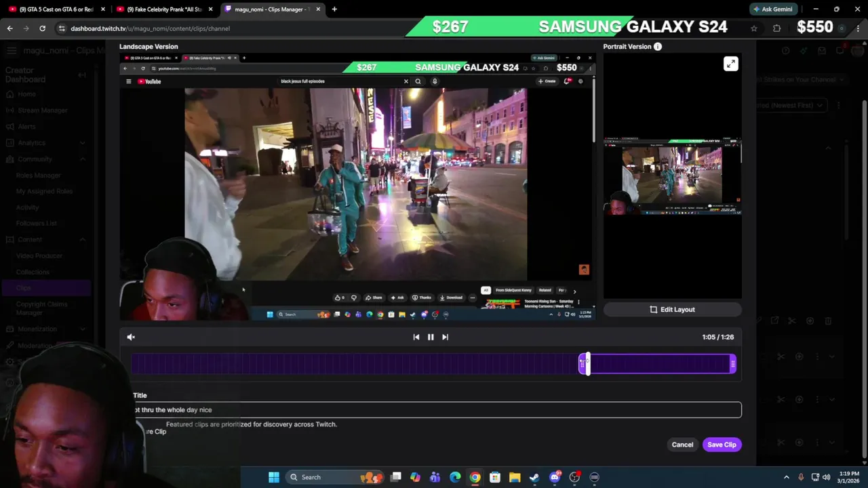Screen dimensions: 868x488
Task: Expand the Monetization sidebar section
Action: tap(82, 329)
